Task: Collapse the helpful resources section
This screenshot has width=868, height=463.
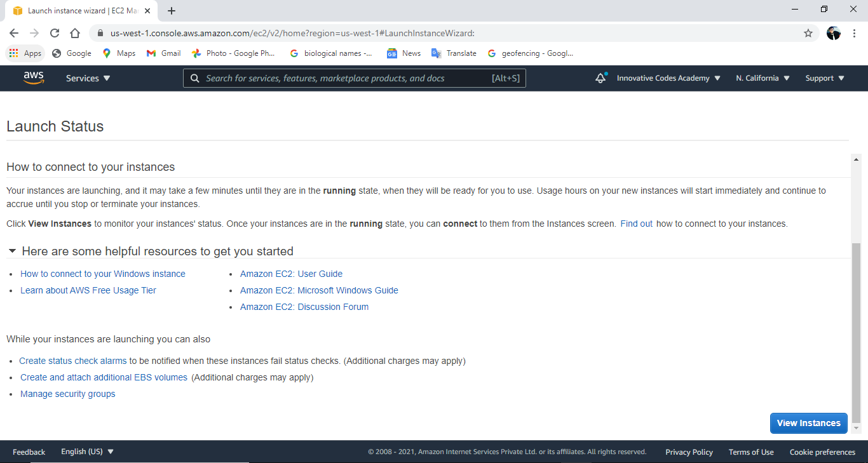Action: pyautogui.click(x=12, y=251)
